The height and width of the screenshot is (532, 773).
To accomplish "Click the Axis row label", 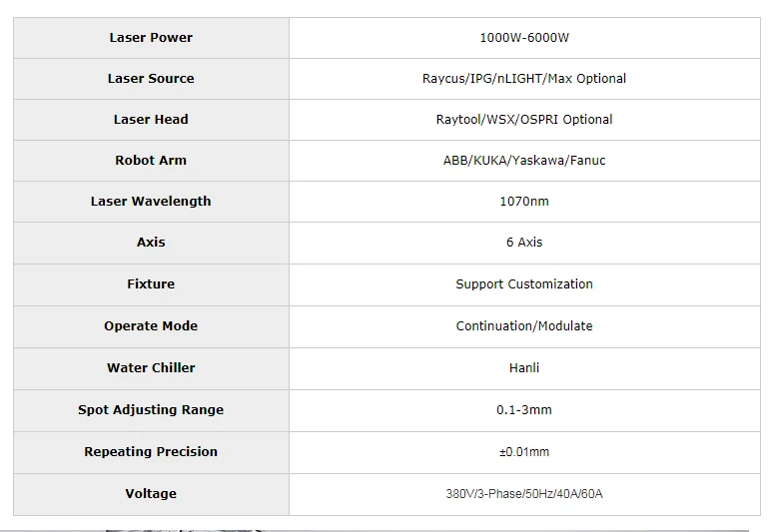I will tap(151, 243).
